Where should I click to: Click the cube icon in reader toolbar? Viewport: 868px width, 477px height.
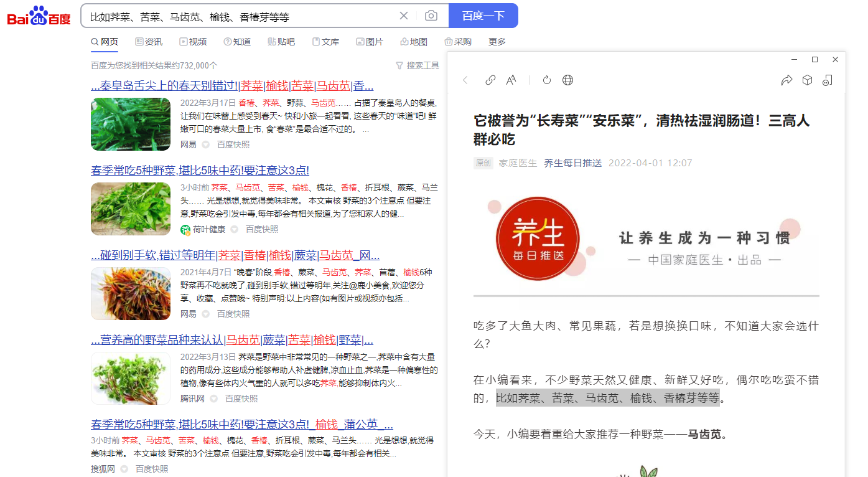click(807, 80)
